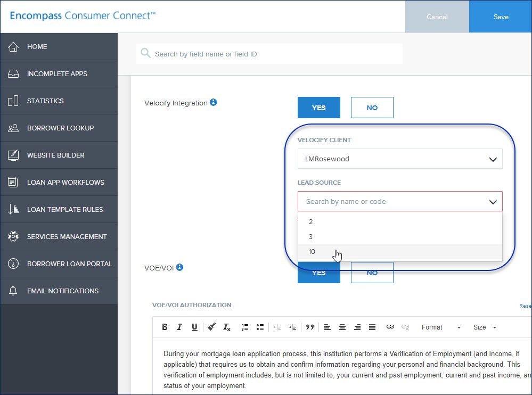Click the Loan Template Rules sort icon
The height and width of the screenshot is (395, 532).
coord(13,209)
